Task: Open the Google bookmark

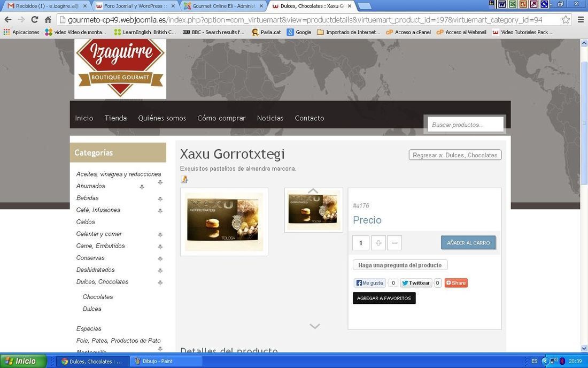Action: click(299, 32)
